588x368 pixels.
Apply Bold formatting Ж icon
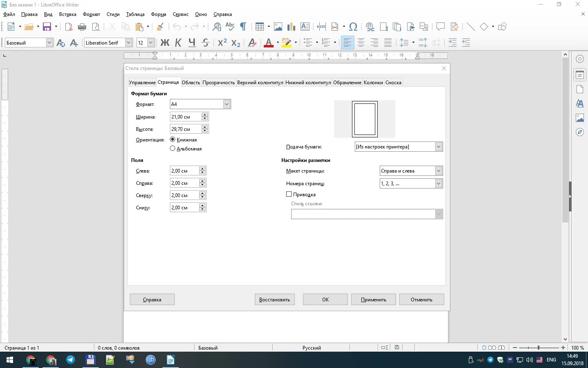(165, 43)
